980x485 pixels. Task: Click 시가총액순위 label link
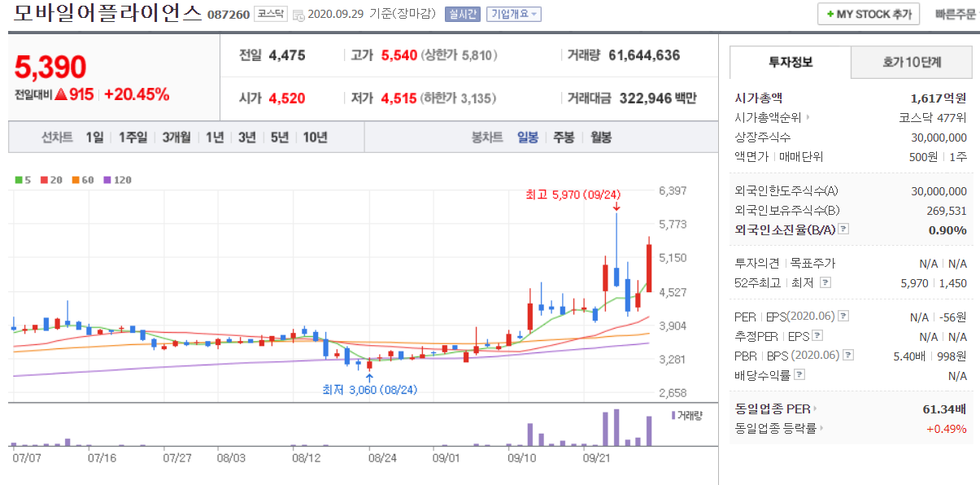tap(768, 118)
